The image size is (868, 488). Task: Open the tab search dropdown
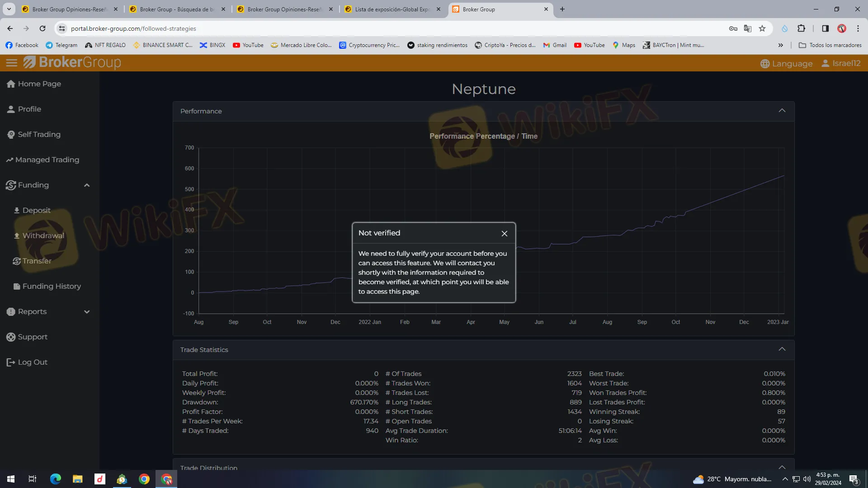(x=9, y=9)
